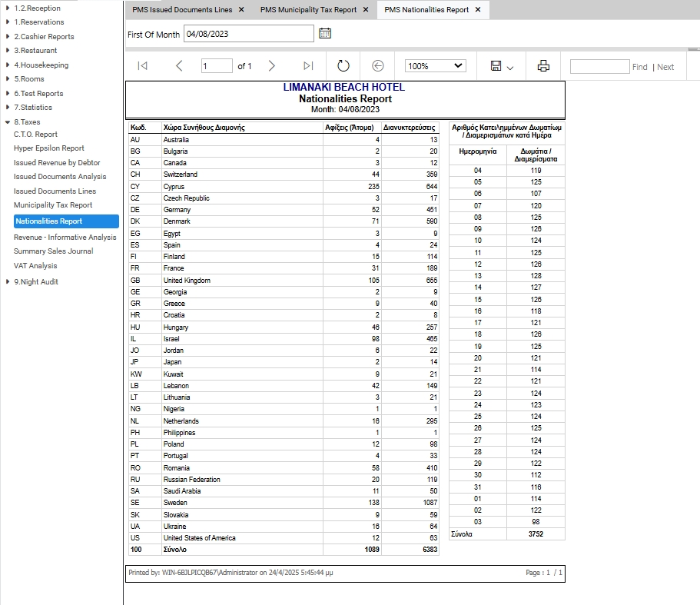Go back to parent report
700x605 pixels.
378,66
